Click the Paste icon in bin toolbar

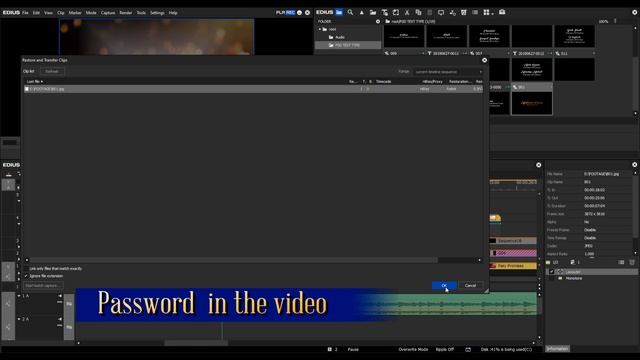429,13
